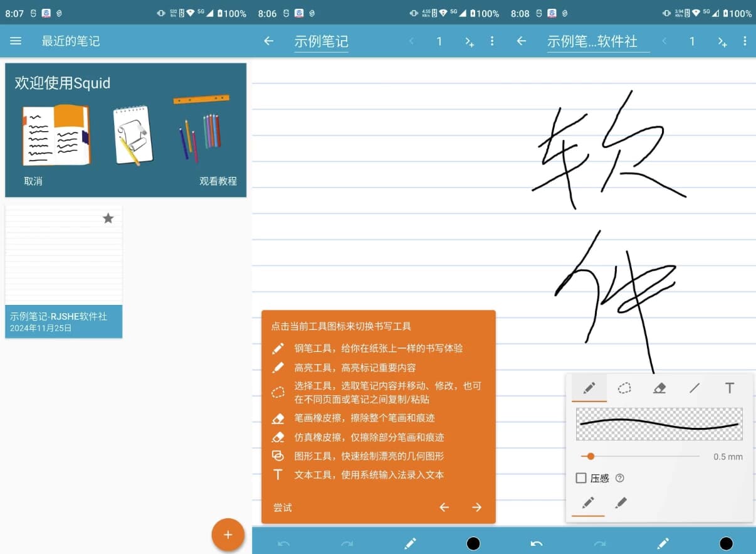This screenshot has width=756, height=554.
Task: Tap the forward arrow in the tutorial card
Action: click(x=476, y=507)
